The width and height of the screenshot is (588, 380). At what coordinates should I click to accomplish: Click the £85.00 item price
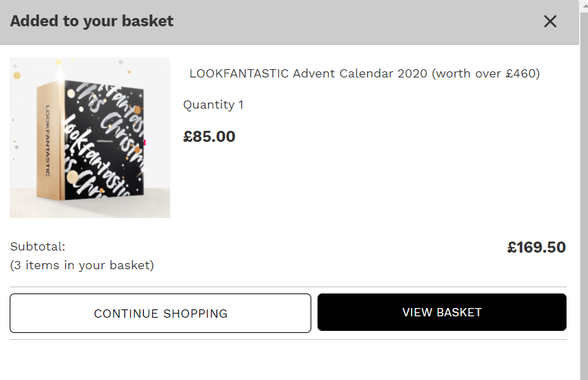point(209,136)
